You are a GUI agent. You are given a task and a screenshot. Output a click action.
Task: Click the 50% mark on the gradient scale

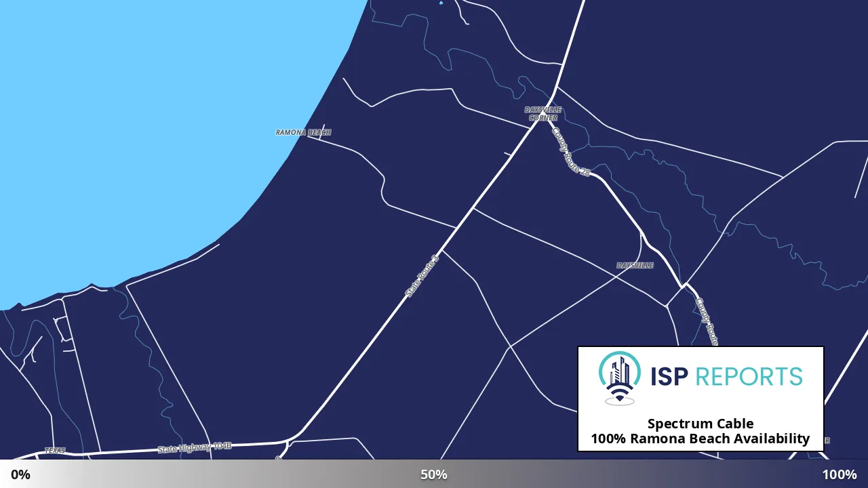tap(434, 474)
